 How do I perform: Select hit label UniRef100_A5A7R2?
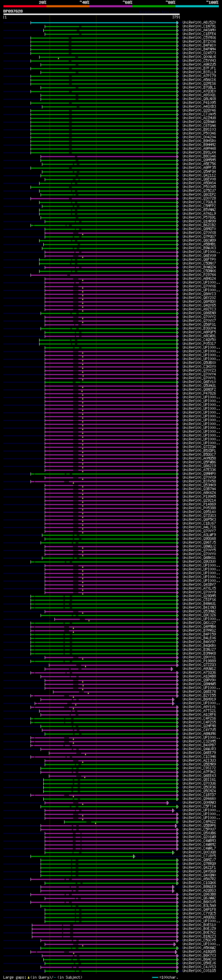tap(199, 879)
